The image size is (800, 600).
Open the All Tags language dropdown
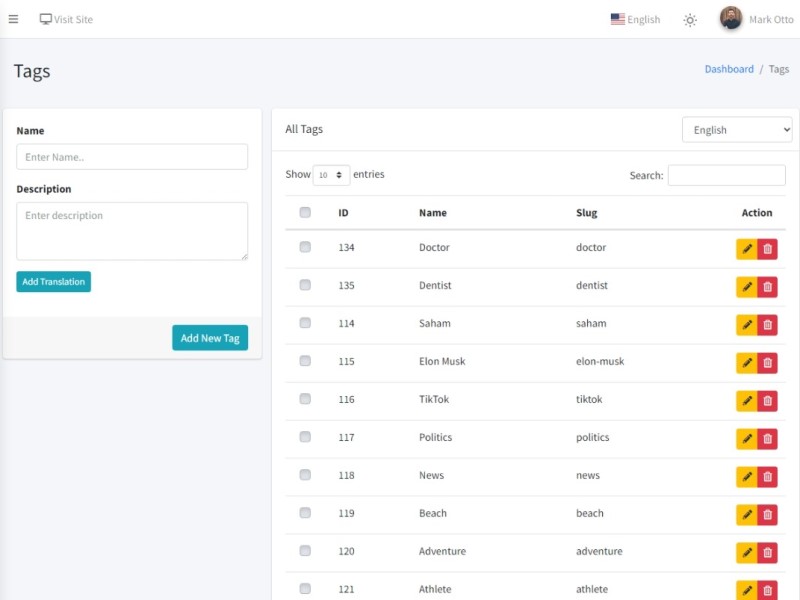(x=737, y=130)
